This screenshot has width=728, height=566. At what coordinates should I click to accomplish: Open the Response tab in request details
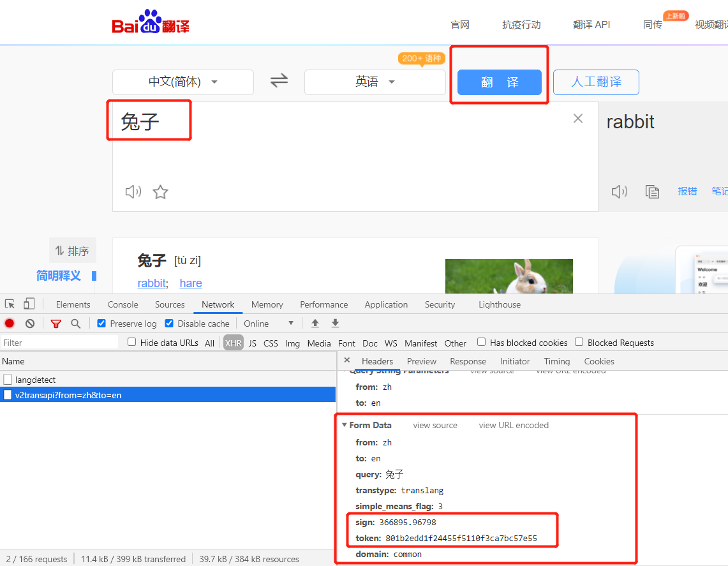click(468, 361)
